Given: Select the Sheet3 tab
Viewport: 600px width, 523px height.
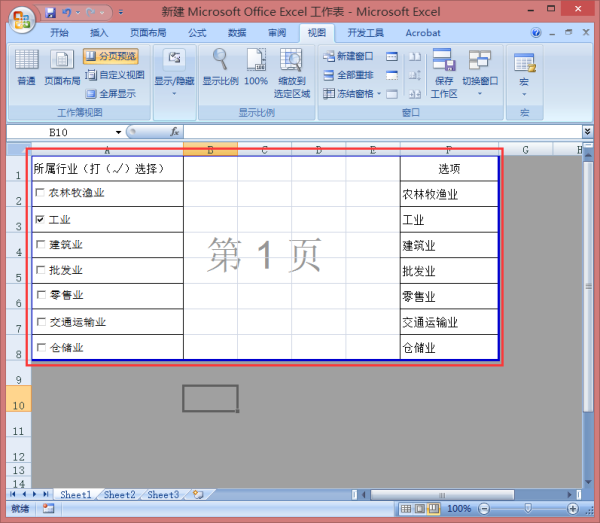Looking at the screenshot, I should [x=163, y=495].
